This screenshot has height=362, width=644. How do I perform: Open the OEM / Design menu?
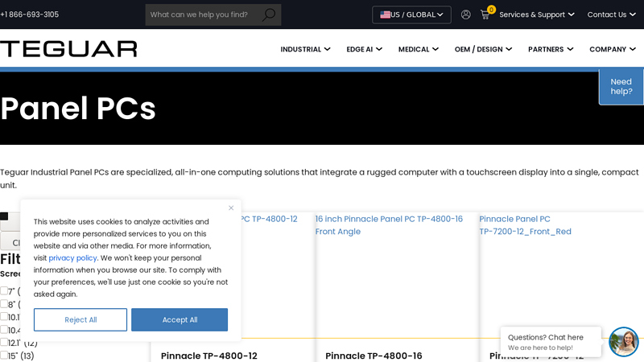[x=483, y=49]
